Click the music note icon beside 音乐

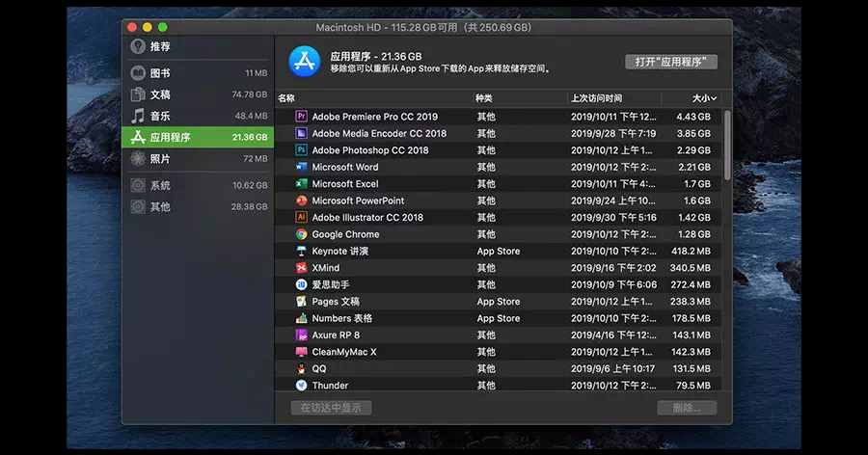pyautogui.click(x=138, y=116)
